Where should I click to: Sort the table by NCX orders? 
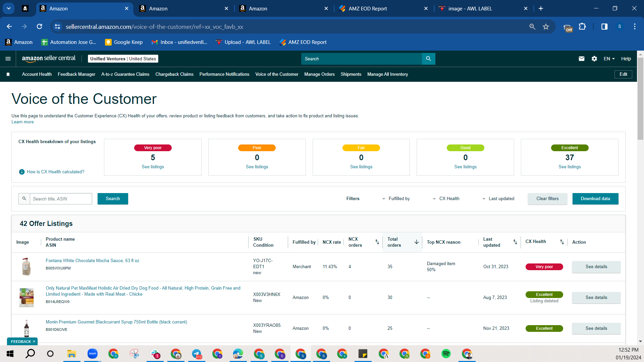377,242
